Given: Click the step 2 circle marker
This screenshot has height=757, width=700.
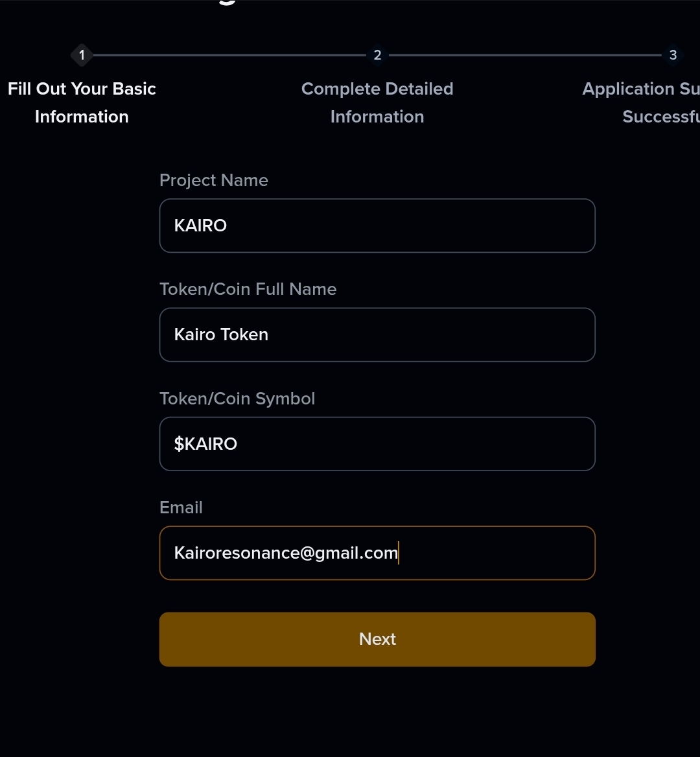Looking at the screenshot, I should (x=377, y=55).
